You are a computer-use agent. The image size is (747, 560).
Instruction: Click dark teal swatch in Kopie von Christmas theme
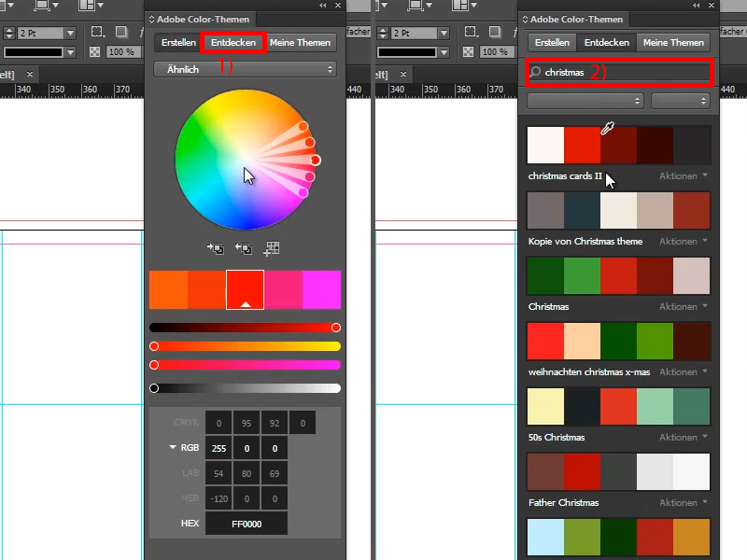pos(582,210)
